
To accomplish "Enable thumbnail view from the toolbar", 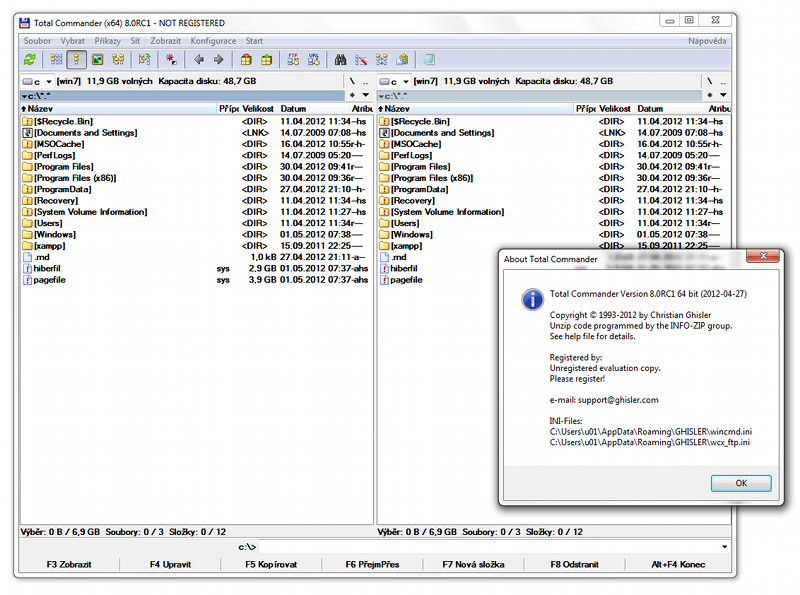I will tap(97, 60).
